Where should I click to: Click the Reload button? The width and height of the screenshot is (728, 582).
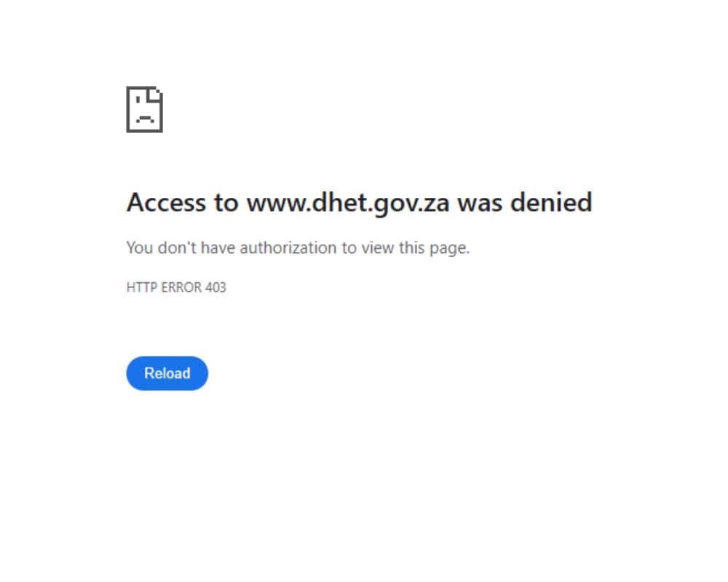[167, 373]
